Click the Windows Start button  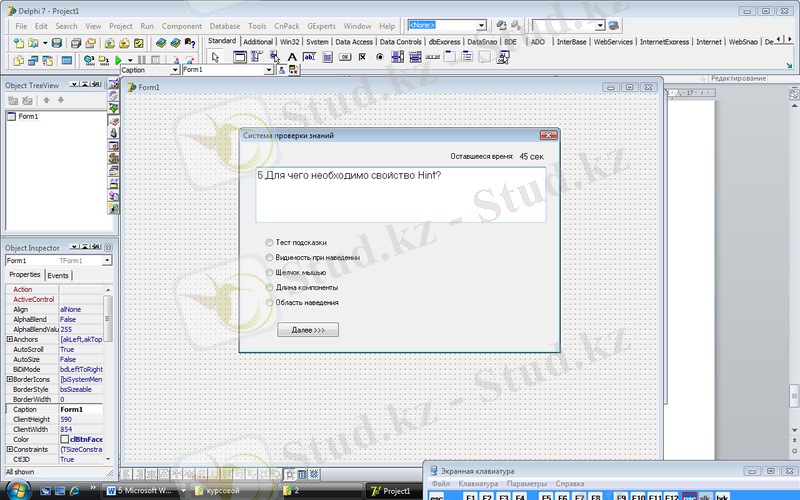17,490
